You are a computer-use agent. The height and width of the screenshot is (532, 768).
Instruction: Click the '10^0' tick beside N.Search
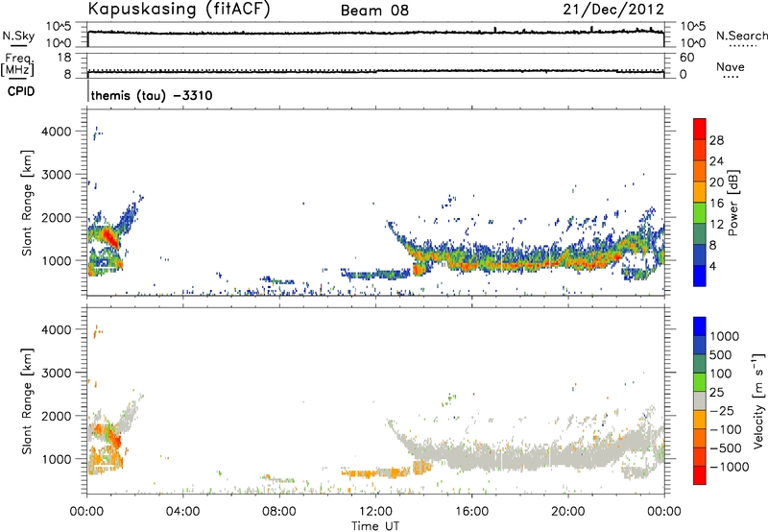tap(693, 43)
